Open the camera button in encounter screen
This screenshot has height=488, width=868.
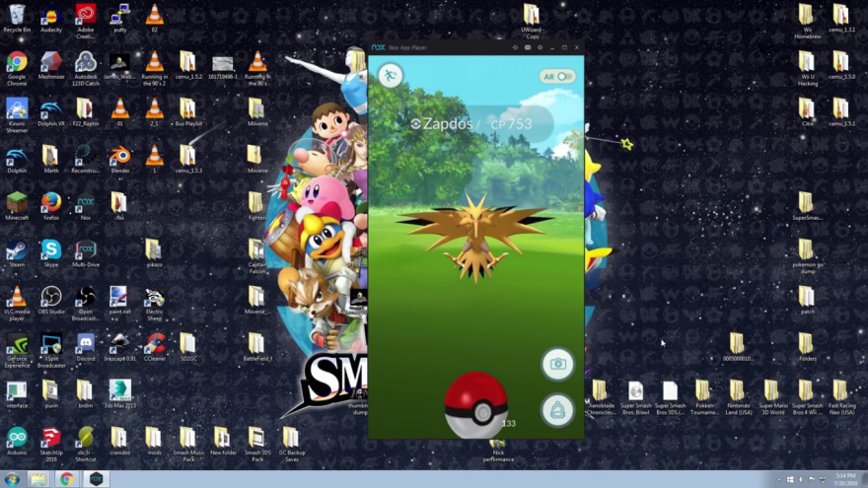tap(557, 364)
